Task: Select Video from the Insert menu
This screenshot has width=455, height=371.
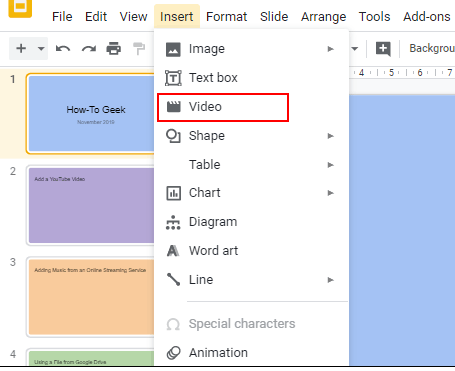Action: tap(251, 107)
